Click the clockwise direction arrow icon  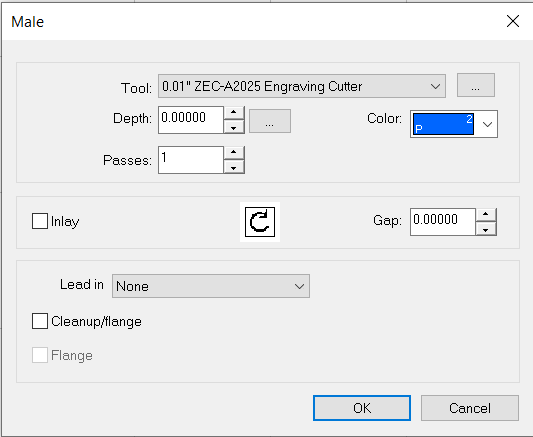point(260,222)
